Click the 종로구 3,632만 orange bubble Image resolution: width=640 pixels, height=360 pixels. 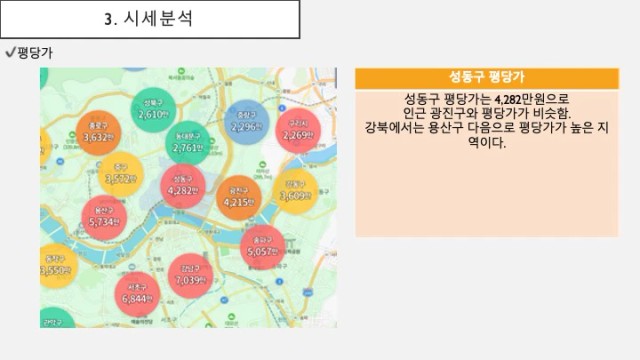coord(98,133)
